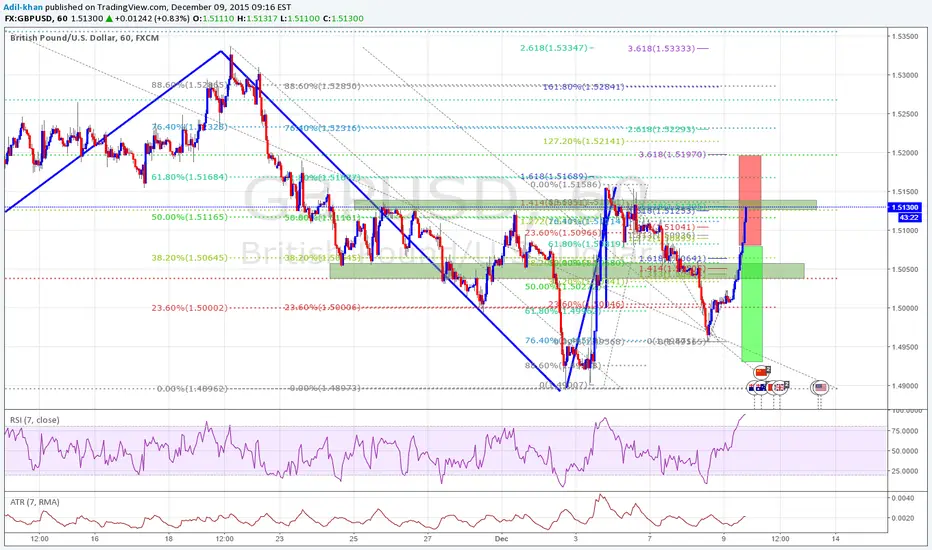This screenshot has height=550, width=932.
Task: Click the 'FX:GBPUSD' symbol label
Action: click(29, 18)
